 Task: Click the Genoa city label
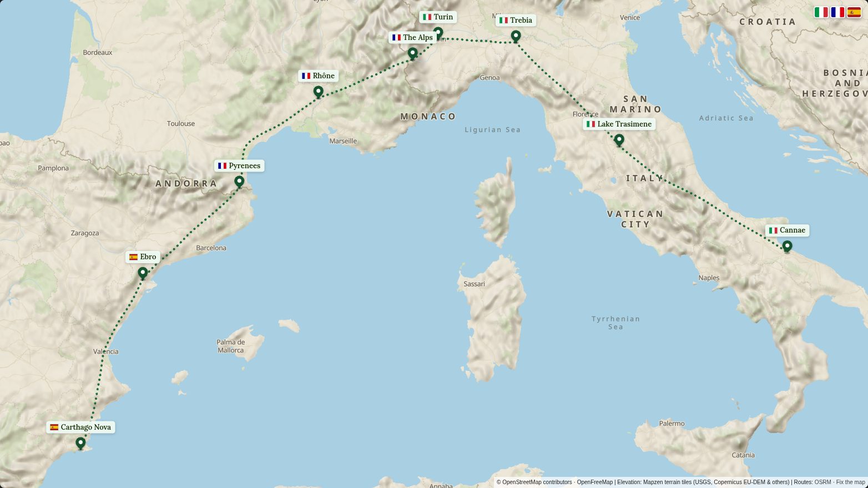489,77
